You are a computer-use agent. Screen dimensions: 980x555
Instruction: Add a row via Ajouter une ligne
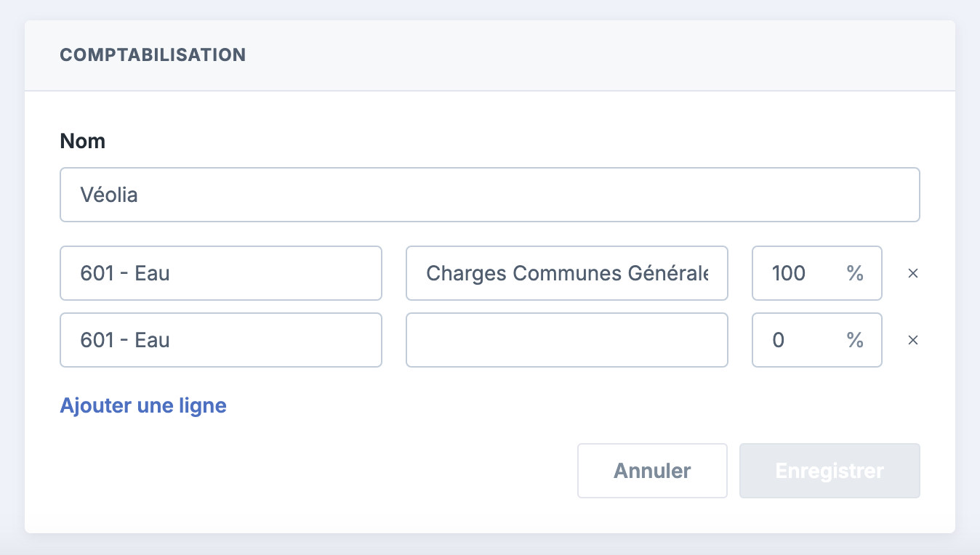click(143, 405)
